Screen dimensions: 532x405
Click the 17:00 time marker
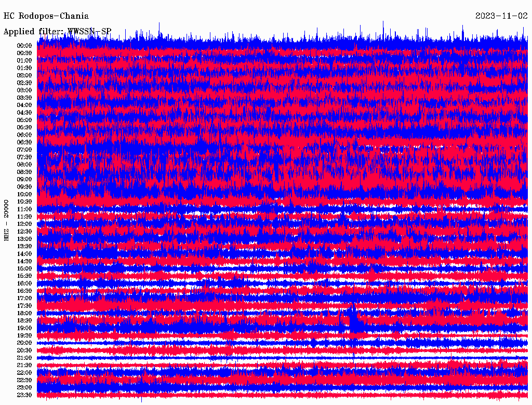click(x=24, y=299)
